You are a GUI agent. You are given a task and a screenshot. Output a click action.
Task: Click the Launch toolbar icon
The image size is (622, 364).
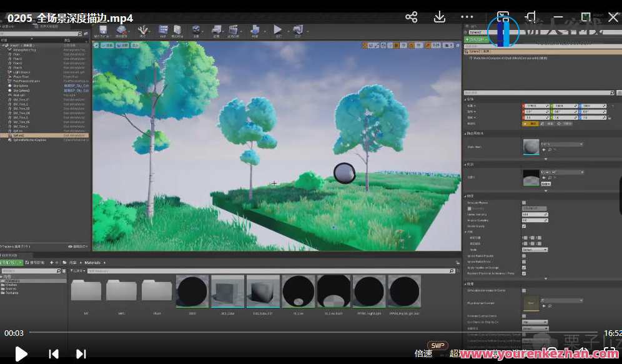click(x=298, y=29)
